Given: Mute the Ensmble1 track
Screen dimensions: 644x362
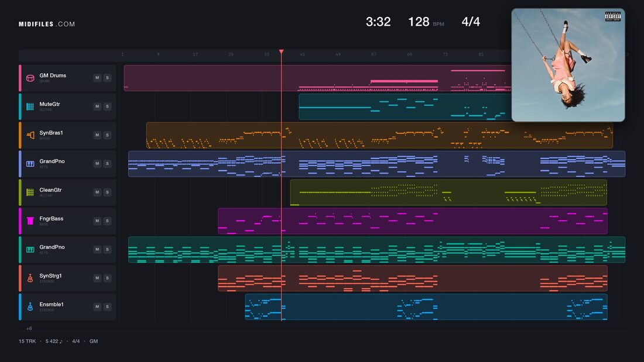Looking at the screenshot, I should click(97, 306).
